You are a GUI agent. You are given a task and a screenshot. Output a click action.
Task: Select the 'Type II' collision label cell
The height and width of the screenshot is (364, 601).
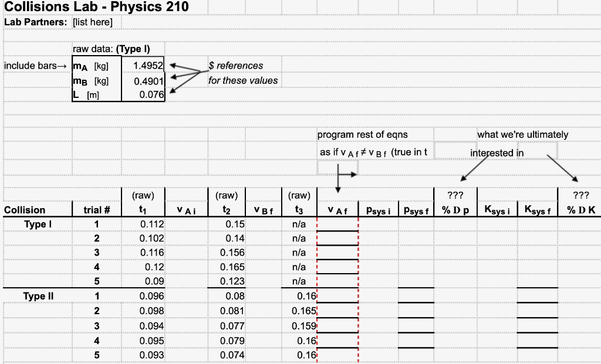tap(38, 296)
